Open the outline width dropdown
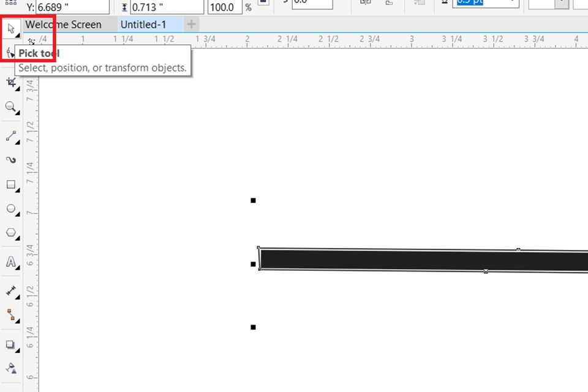The width and height of the screenshot is (588, 392). [x=511, y=3]
